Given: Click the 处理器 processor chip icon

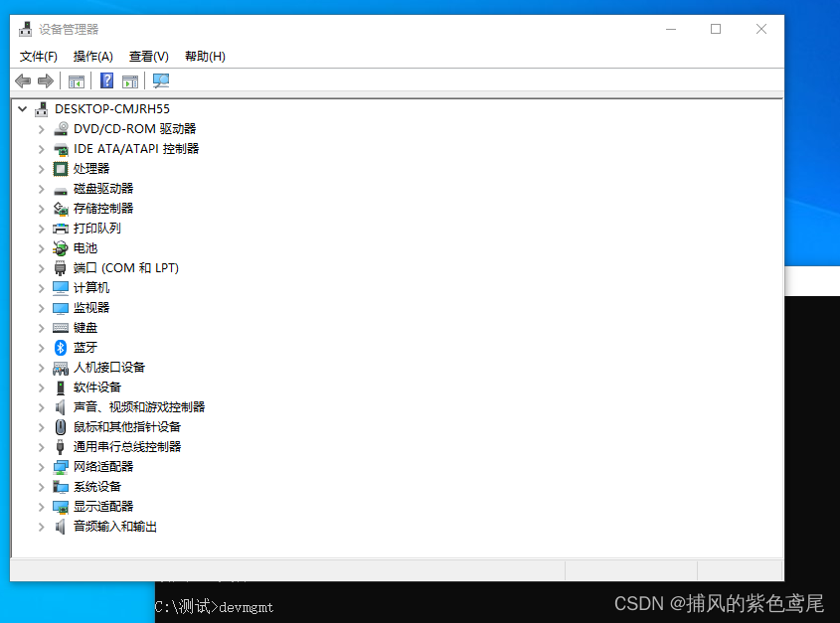Looking at the screenshot, I should [61, 169].
